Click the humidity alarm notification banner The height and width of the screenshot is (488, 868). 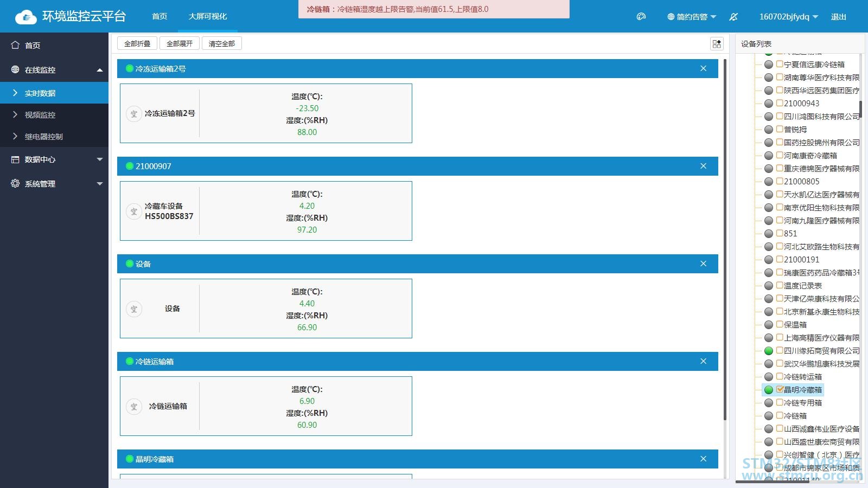tap(434, 9)
